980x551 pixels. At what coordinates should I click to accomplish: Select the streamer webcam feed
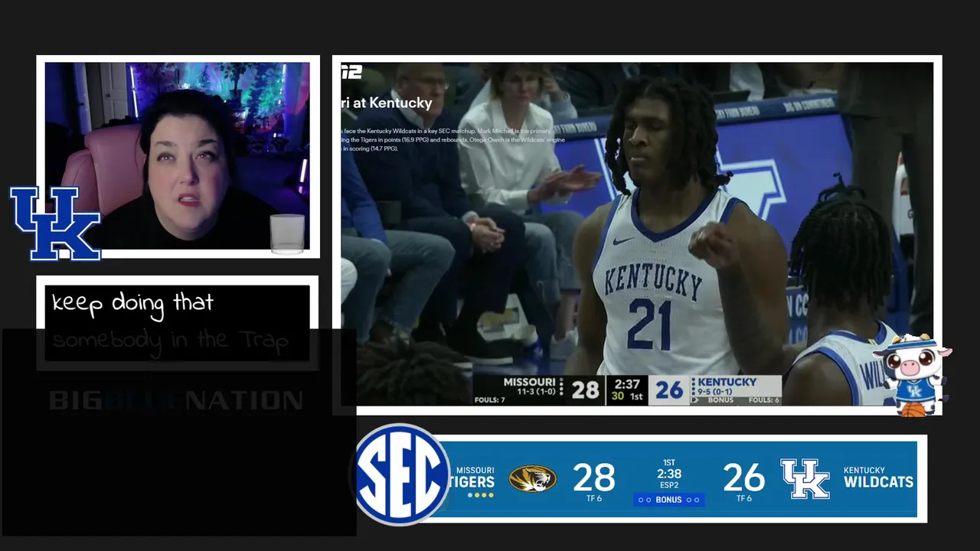click(178, 155)
